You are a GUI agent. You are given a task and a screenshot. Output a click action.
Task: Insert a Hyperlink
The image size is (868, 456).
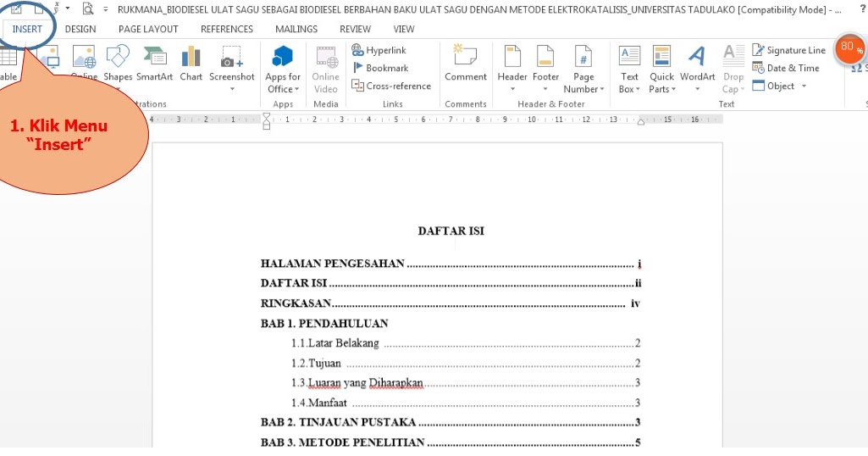379,50
